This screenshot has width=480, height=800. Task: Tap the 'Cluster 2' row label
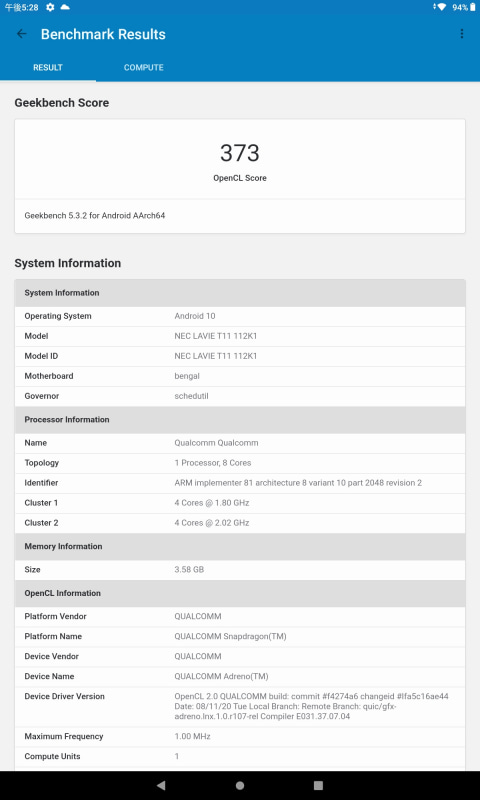click(x=41, y=523)
